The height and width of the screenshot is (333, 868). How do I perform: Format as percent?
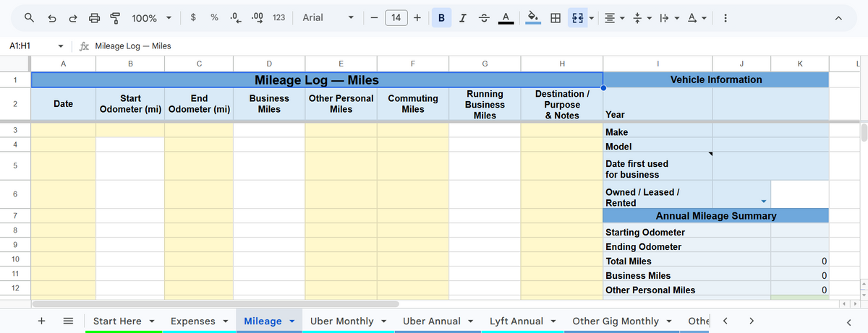point(215,17)
